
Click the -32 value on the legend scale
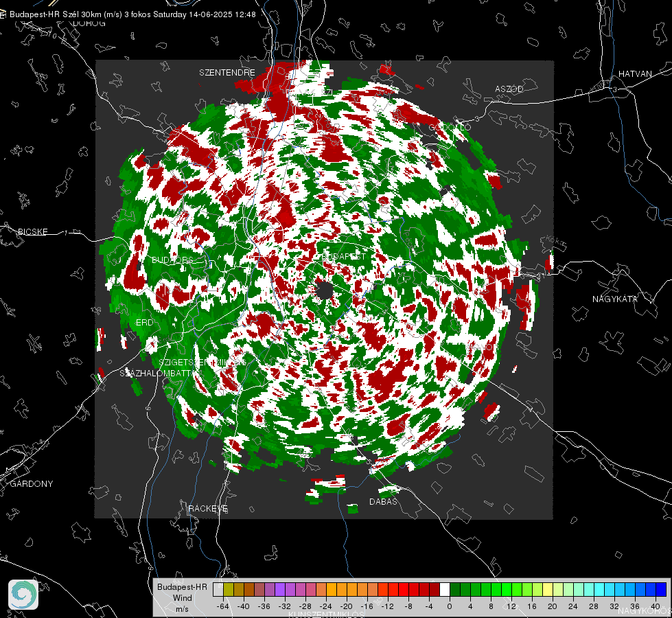[x=285, y=606]
